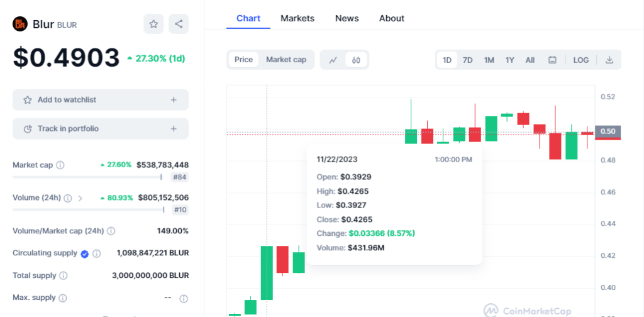Click the 149.00% volume ratio value

[x=172, y=231]
